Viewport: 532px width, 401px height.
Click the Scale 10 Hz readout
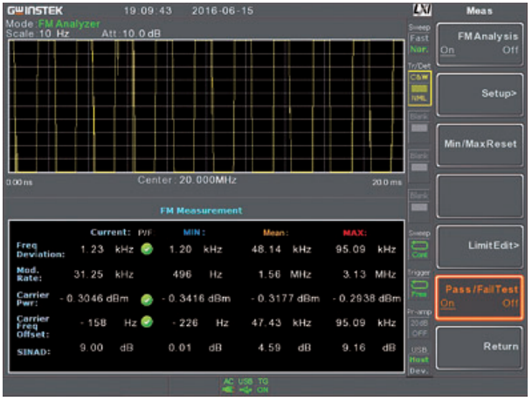38,33
